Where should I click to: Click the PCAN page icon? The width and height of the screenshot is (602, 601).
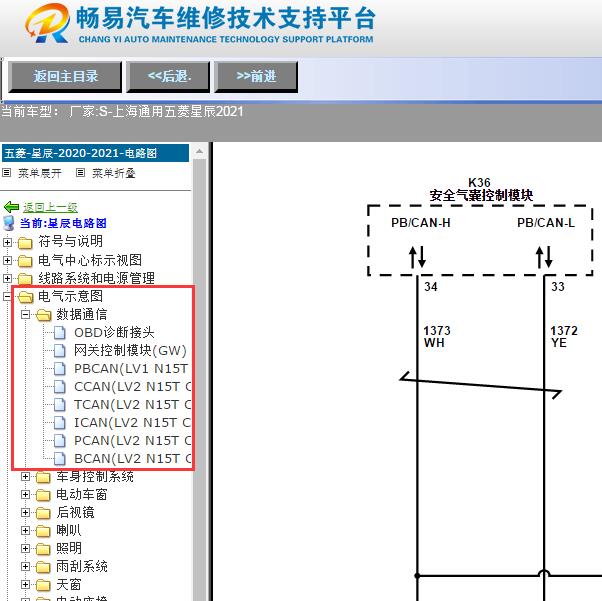pyautogui.click(x=60, y=441)
